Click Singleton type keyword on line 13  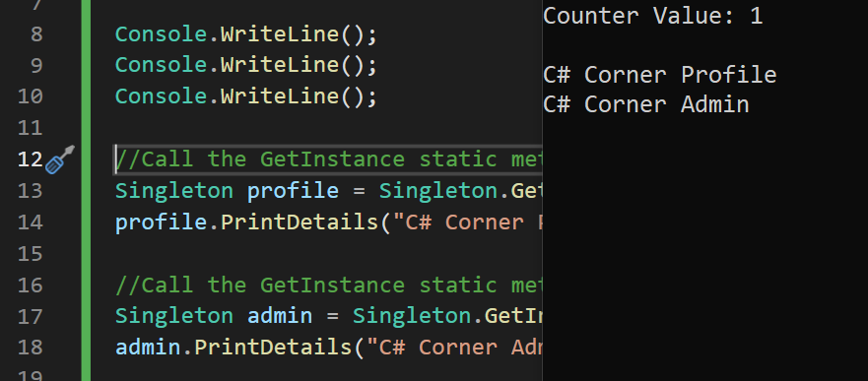[173, 191]
